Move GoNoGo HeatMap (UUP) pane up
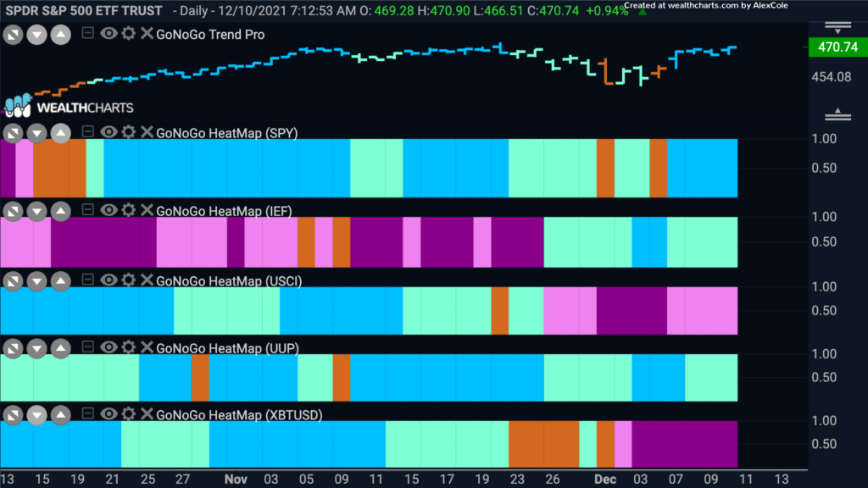This screenshot has width=868, height=488. coord(61,348)
